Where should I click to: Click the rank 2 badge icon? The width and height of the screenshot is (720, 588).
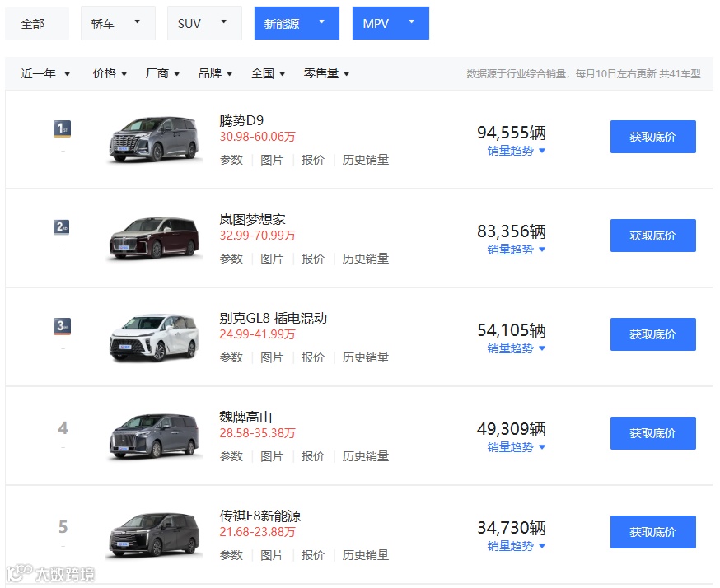tap(62, 227)
